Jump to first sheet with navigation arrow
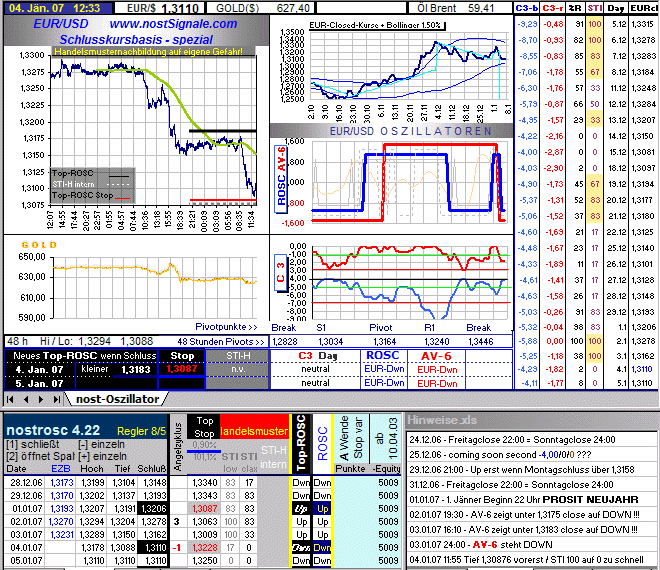660x570 pixels. tap(10, 399)
